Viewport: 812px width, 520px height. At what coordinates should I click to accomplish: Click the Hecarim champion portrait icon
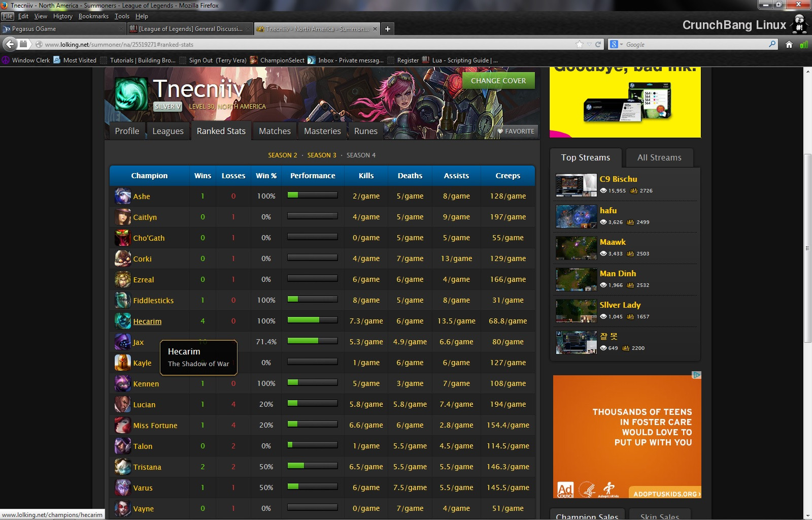coord(123,321)
